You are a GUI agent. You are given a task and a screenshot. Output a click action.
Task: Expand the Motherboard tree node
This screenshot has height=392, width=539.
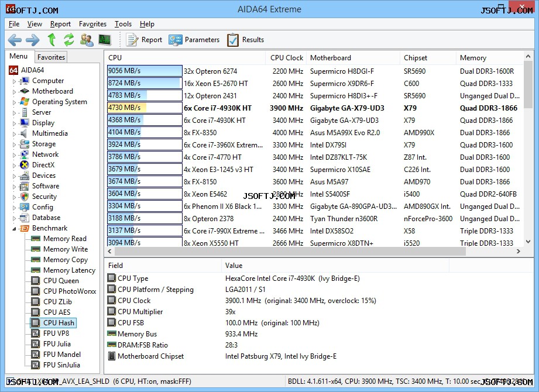(x=14, y=92)
